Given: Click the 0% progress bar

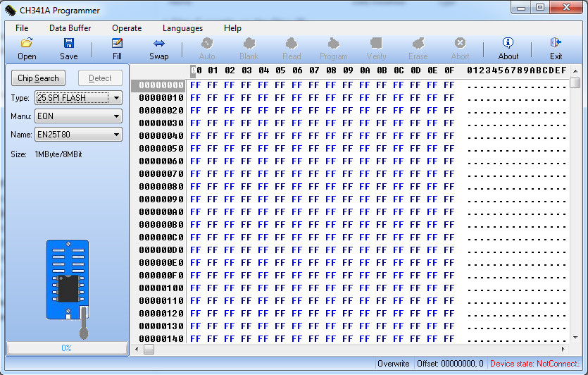Looking at the screenshot, I should (x=67, y=348).
